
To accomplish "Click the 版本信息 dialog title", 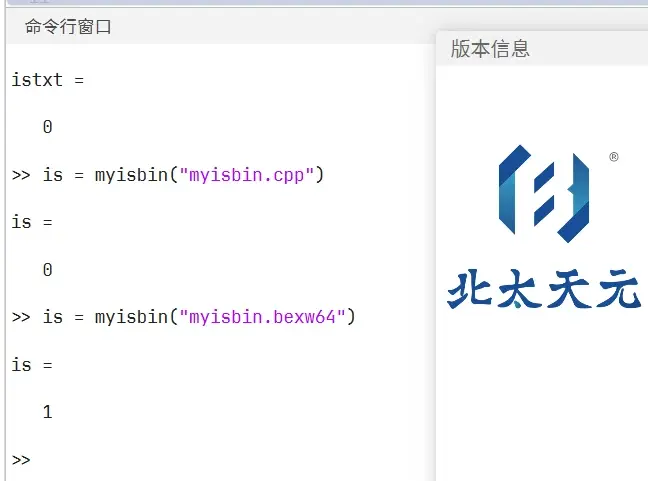I will coord(490,49).
